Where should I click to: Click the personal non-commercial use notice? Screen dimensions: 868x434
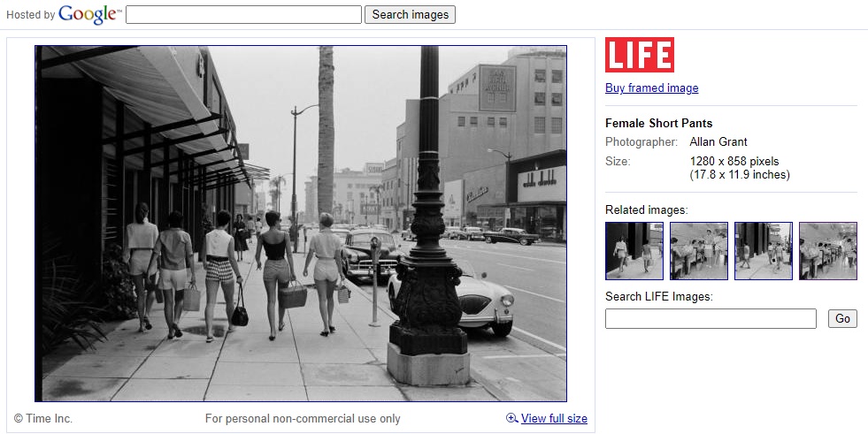pyautogui.click(x=303, y=419)
